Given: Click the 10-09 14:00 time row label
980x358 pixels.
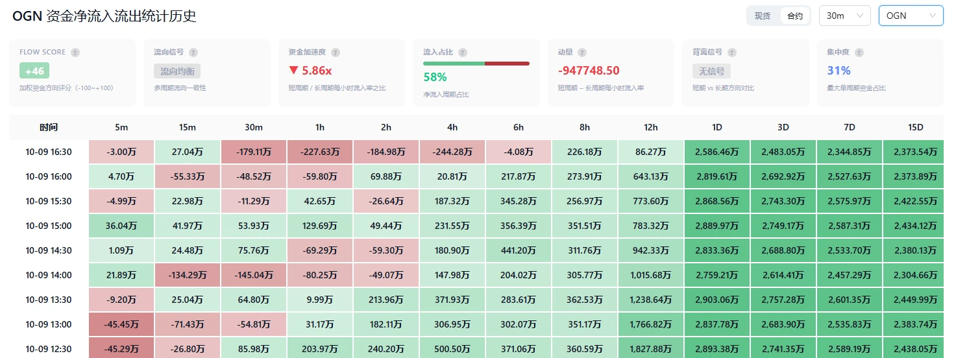Looking at the screenshot, I should [x=49, y=275].
